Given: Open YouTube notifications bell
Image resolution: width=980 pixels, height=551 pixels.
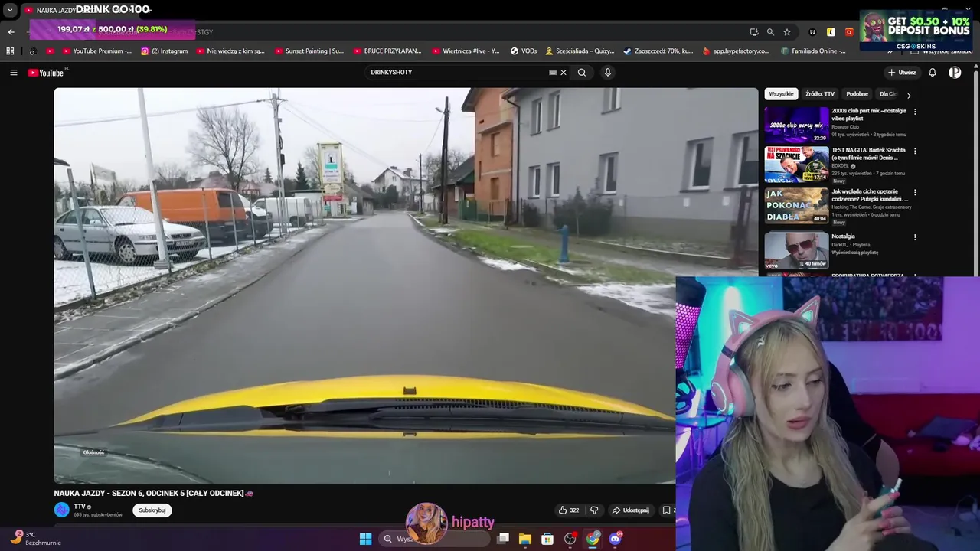Looking at the screenshot, I should [x=933, y=73].
